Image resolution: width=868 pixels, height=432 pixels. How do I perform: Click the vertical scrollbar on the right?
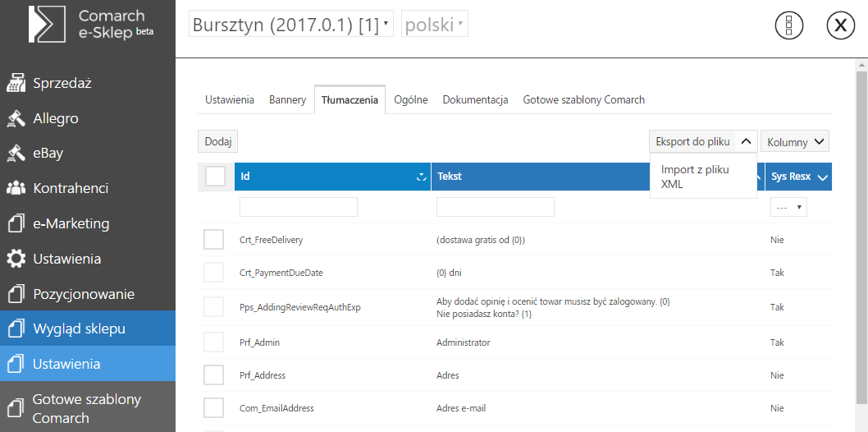pos(862,238)
